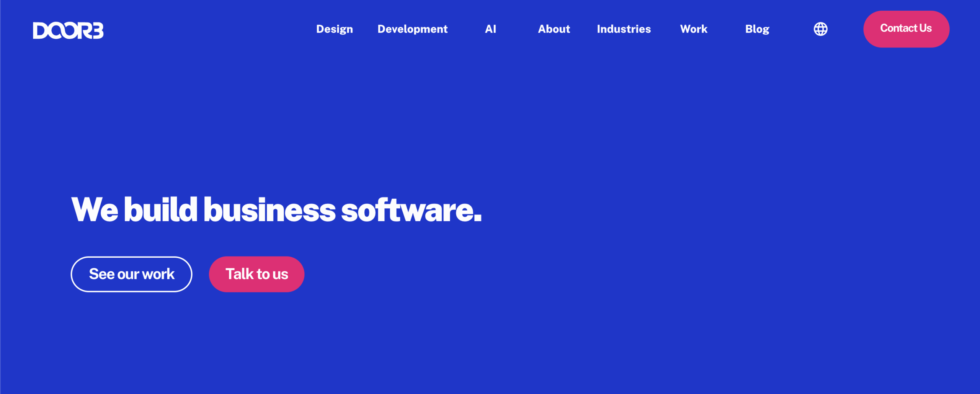Click the word 'business' in the hero headline

pyautogui.click(x=269, y=210)
